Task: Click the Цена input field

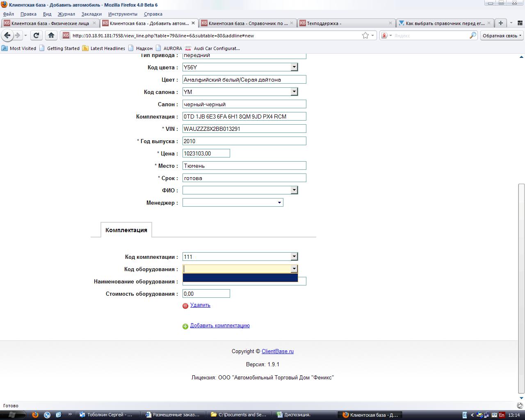Action: coord(206,153)
